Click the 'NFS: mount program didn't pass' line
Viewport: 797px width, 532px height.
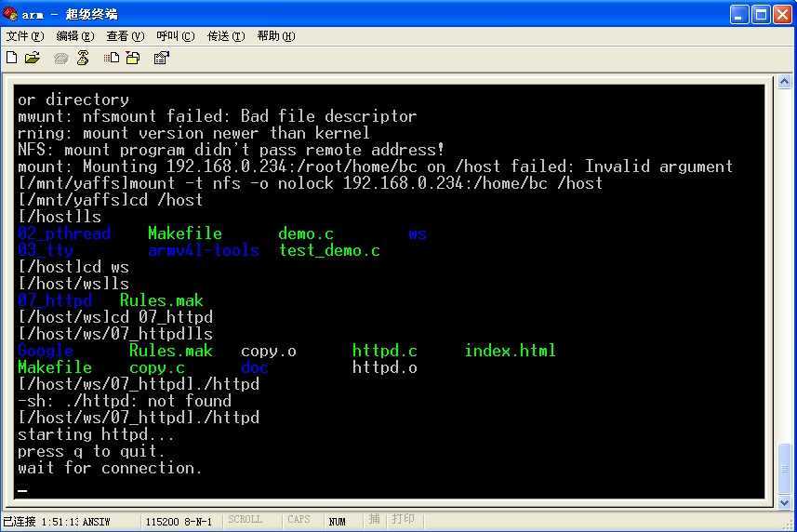231,150
